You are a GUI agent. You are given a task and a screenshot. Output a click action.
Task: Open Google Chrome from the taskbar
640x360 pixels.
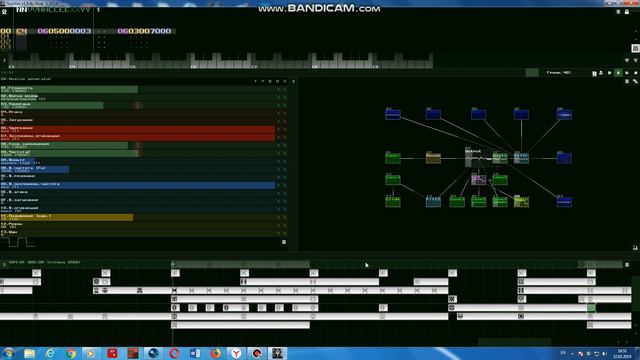[71, 353]
